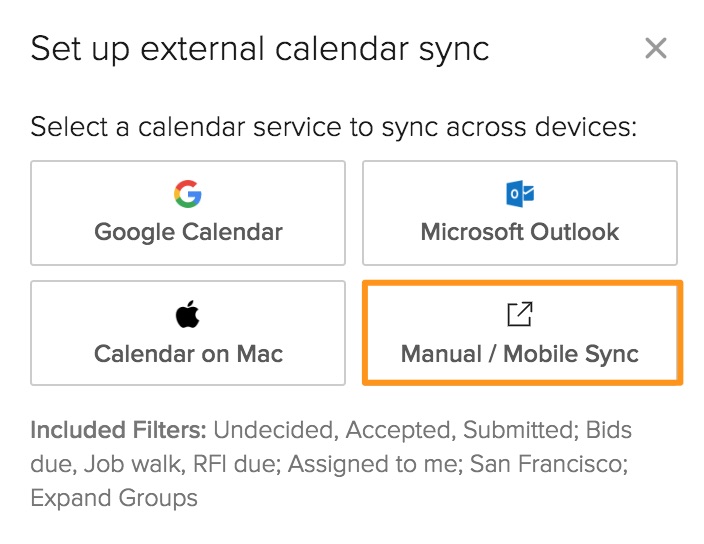This screenshot has width=704, height=544.
Task: Choose Microsoft Outlook as calendar service
Action: point(520,212)
